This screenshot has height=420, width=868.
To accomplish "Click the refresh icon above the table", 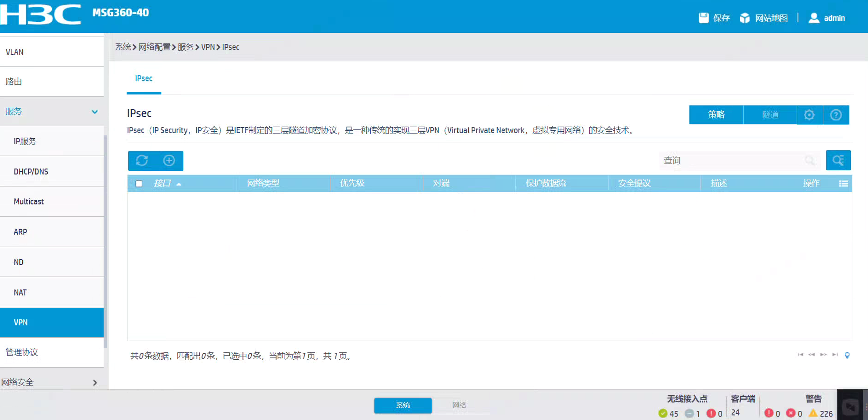I will [x=142, y=161].
